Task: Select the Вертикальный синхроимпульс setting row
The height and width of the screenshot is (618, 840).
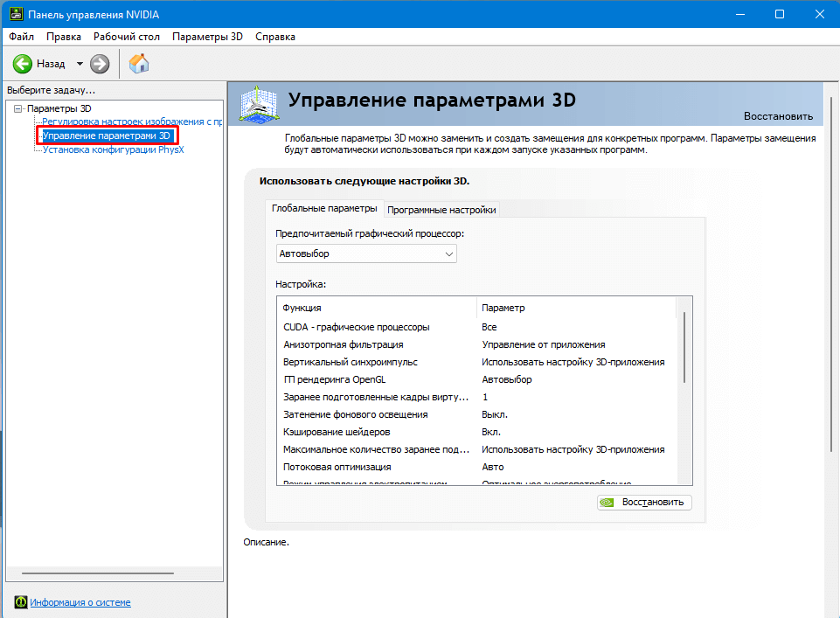Action: point(350,362)
